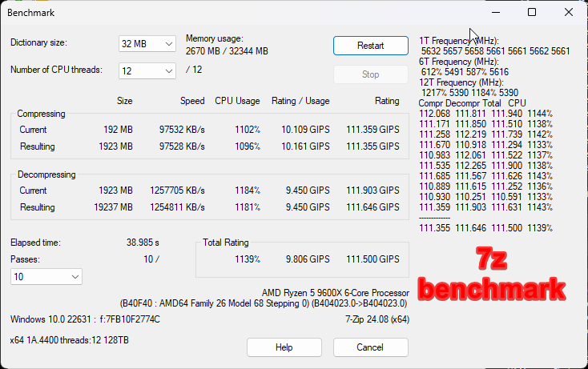Click Decompressing Resulting size '19237 MB'
The height and width of the screenshot is (369, 588).
(113, 207)
